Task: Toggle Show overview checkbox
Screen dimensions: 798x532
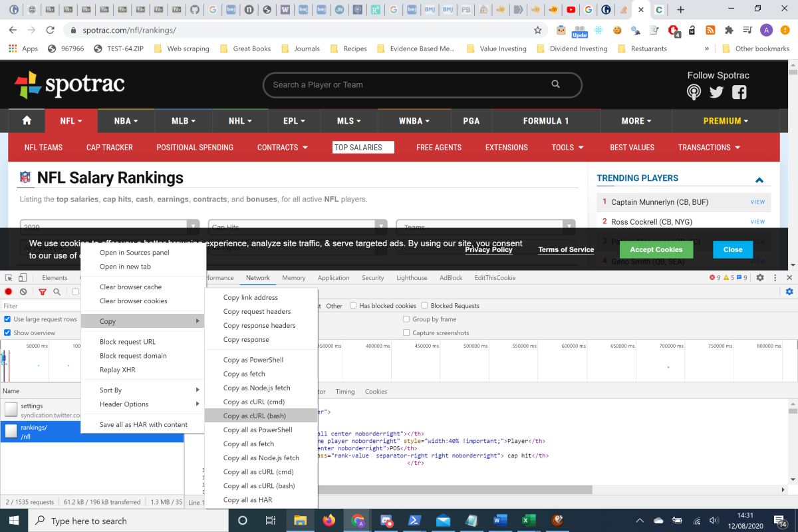Action: 7,332
